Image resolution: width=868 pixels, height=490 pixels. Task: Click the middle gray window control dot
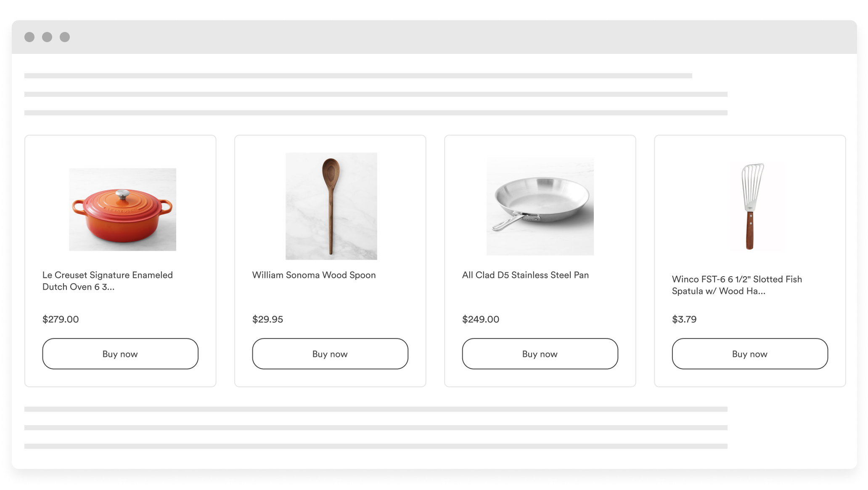(x=47, y=37)
